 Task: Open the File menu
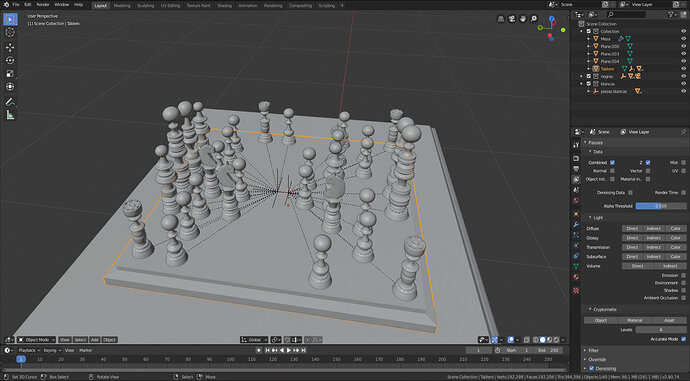pyautogui.click(x=15, y=5)
